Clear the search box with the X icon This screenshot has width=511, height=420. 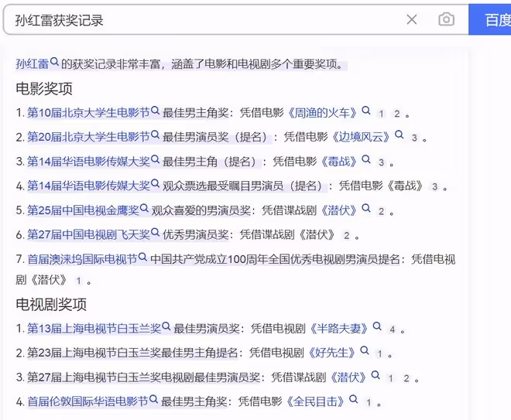pyautogui.click(x=412, y=19)
